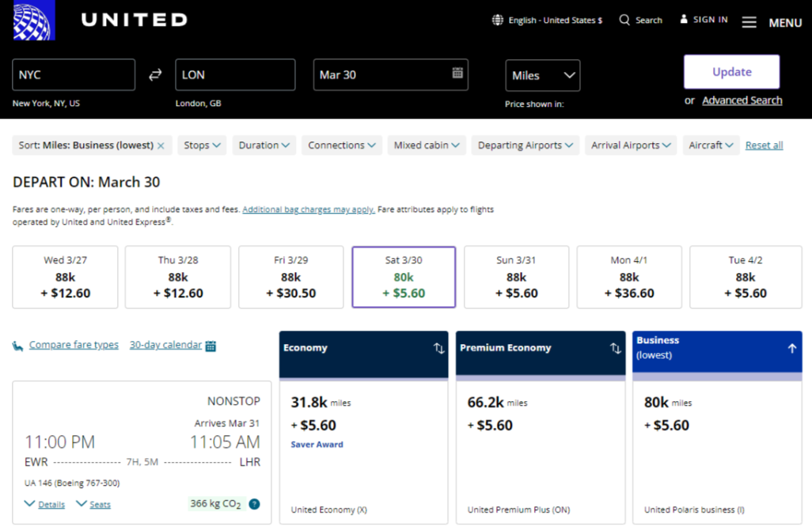Open the Connections filter dropdown
Viewport: 812px width, 530px height.
[342, 146]
